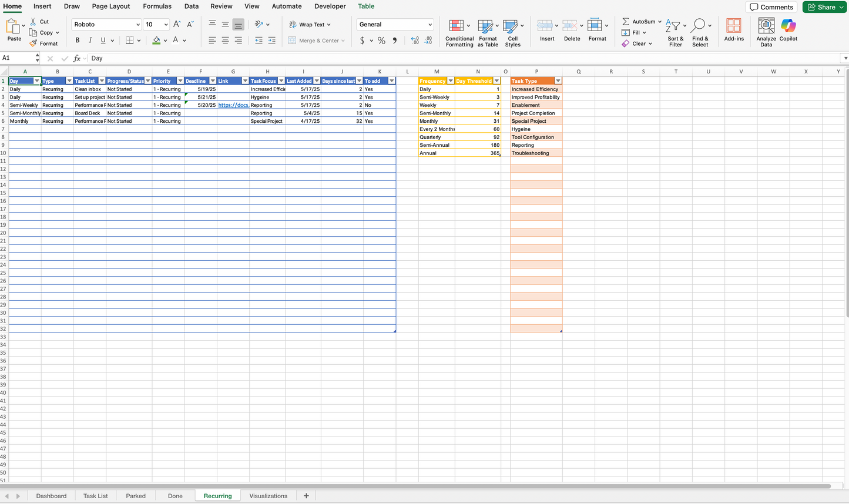This screenshot has width=849, height=504.
Task: Launch Copilot from the ribbon
Action: [788, 26]
